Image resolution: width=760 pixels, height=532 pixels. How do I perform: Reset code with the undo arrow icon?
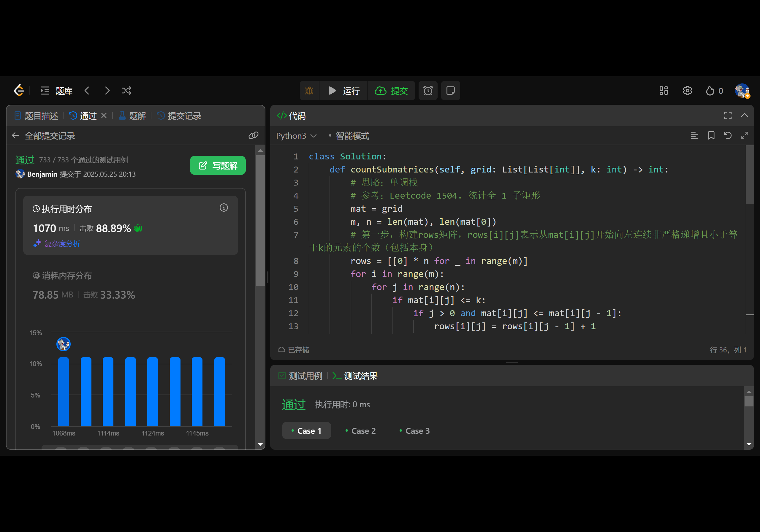tap(728, 135)
